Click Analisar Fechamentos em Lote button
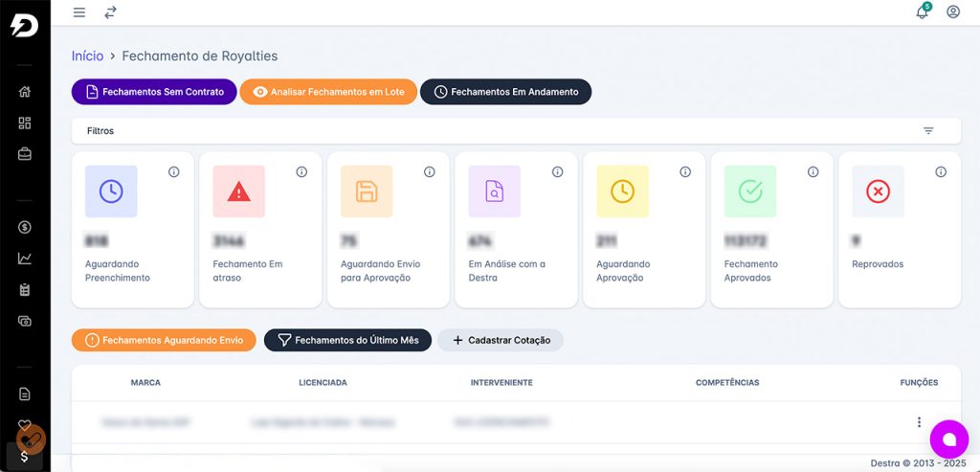The height and width of the screenshot is (472, 980). click(328, 92)
